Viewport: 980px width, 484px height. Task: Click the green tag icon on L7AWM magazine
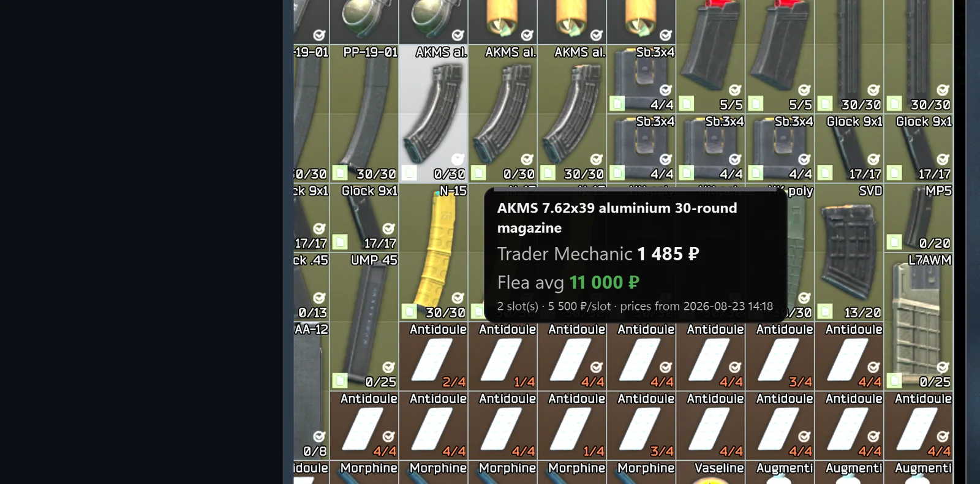(x=894, y=381)
